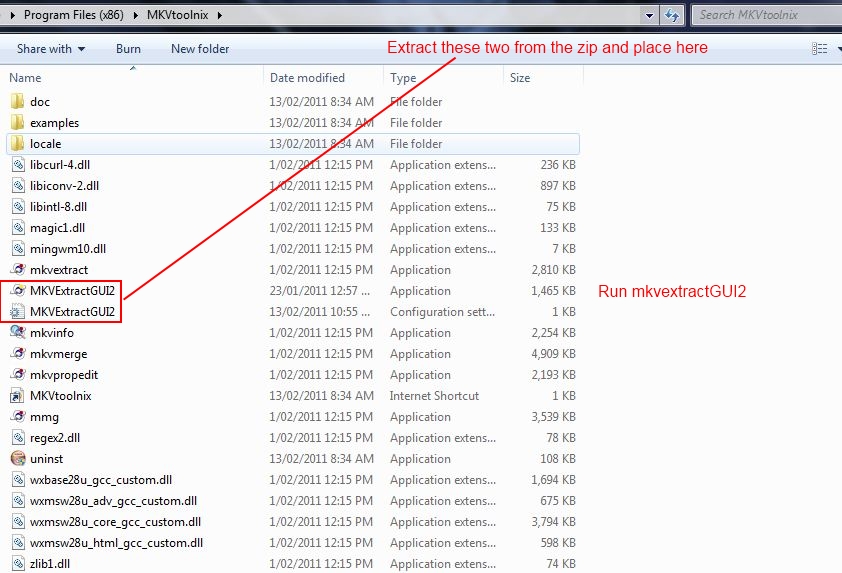Open the doc folder icon
This screenshot has width=842, height=573.
coord(18,101)
